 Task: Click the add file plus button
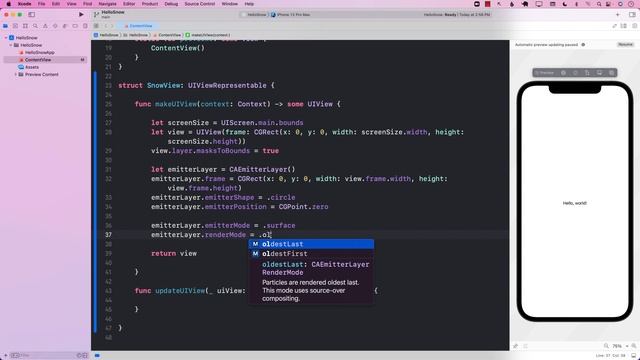(x=5, y=356)
